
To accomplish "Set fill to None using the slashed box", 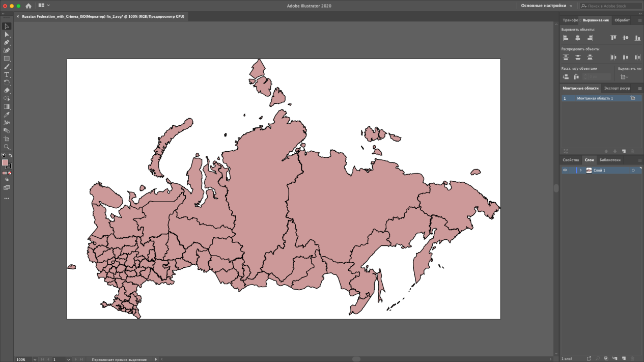I will [10, 173].
